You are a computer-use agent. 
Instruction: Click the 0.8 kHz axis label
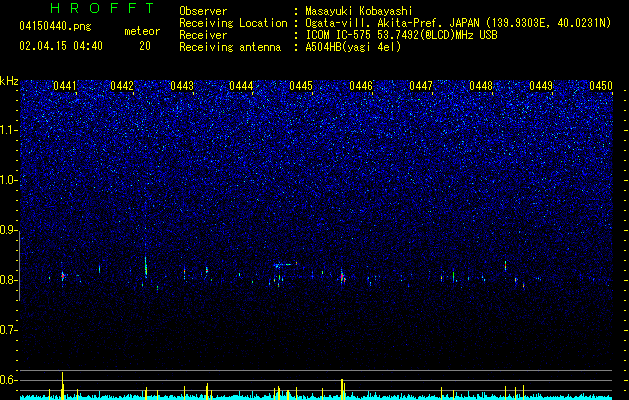click(9, 280)
